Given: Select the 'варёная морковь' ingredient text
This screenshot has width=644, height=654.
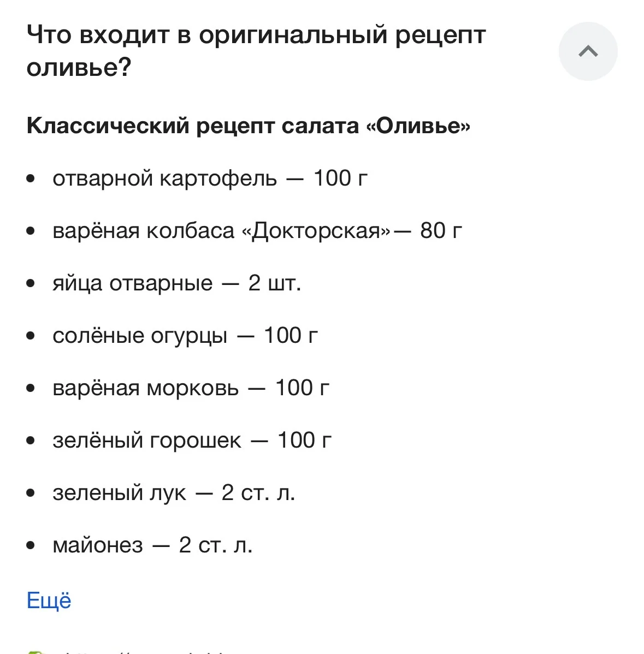Looking at the screenshot, I should click(x=145, y=388).
